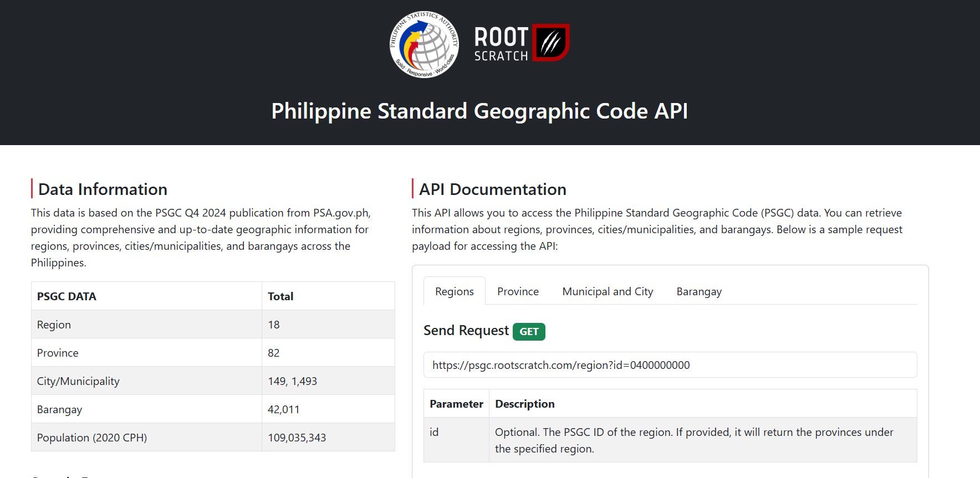The height and width of the screenshot is (478, 980).
Task: Click the Root Scratch claw logo
Action: [550, 43]
